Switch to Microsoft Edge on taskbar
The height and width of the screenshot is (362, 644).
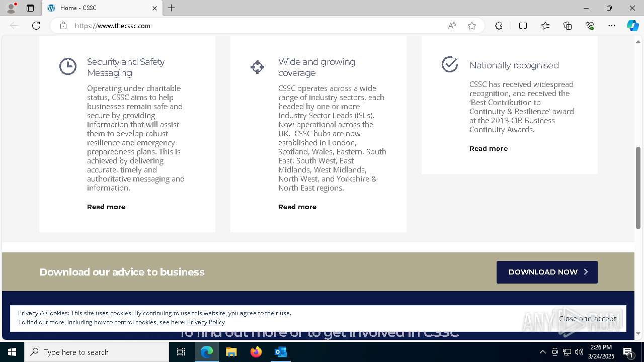(207, 352)
